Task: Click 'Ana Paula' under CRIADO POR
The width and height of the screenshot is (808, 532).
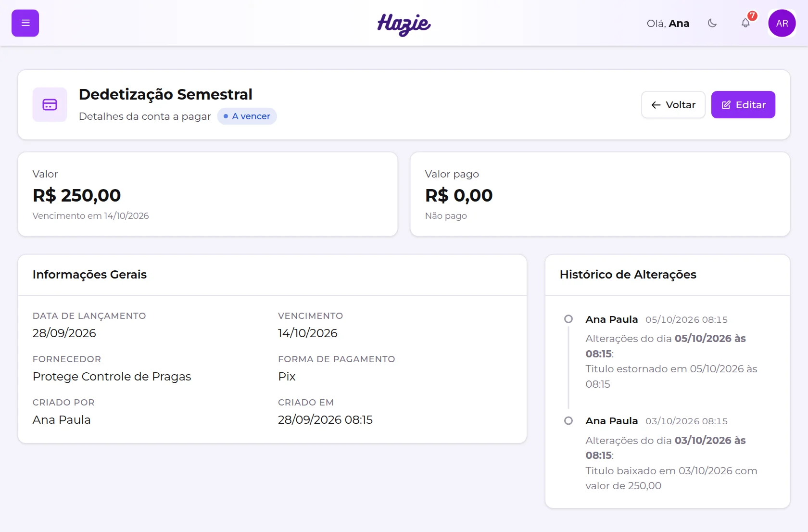Action: tap(62, 419)
